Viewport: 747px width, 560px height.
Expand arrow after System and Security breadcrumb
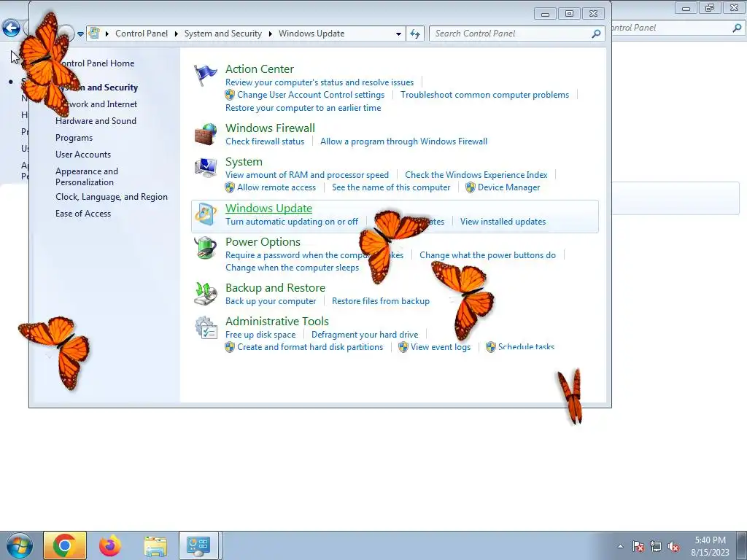270,34
